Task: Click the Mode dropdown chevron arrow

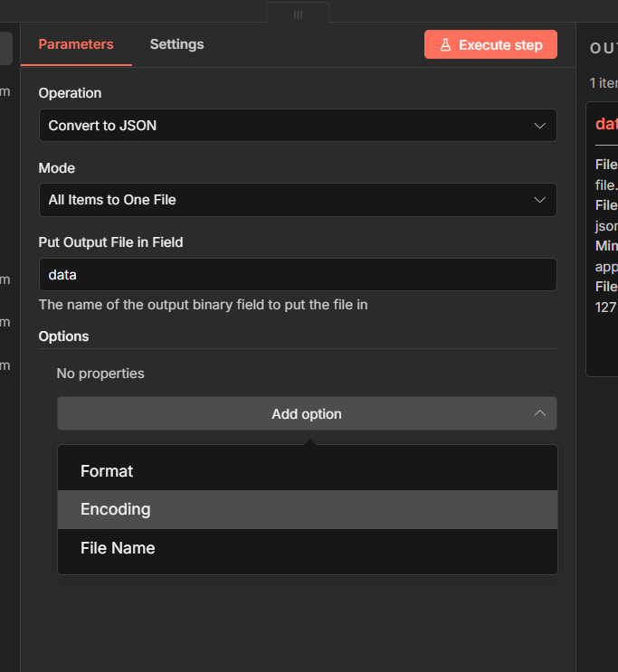Action: pos(539,200)
